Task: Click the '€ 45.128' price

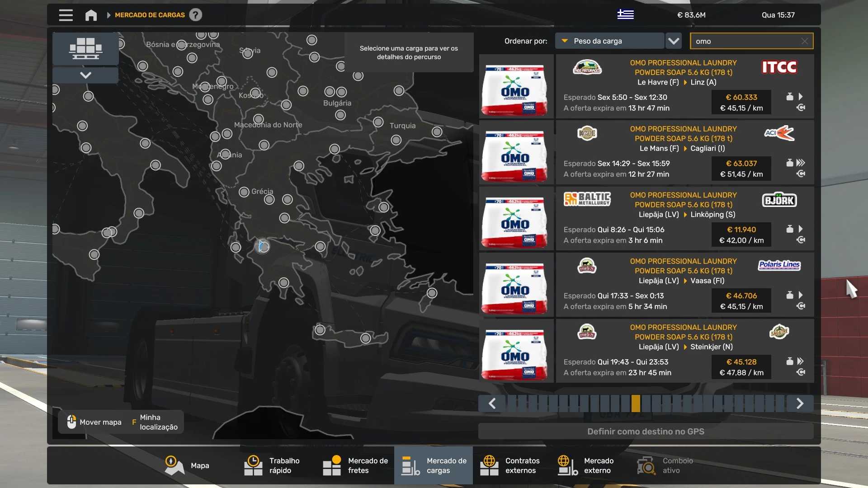Action: pyautogui.click(x=741, y=362)
